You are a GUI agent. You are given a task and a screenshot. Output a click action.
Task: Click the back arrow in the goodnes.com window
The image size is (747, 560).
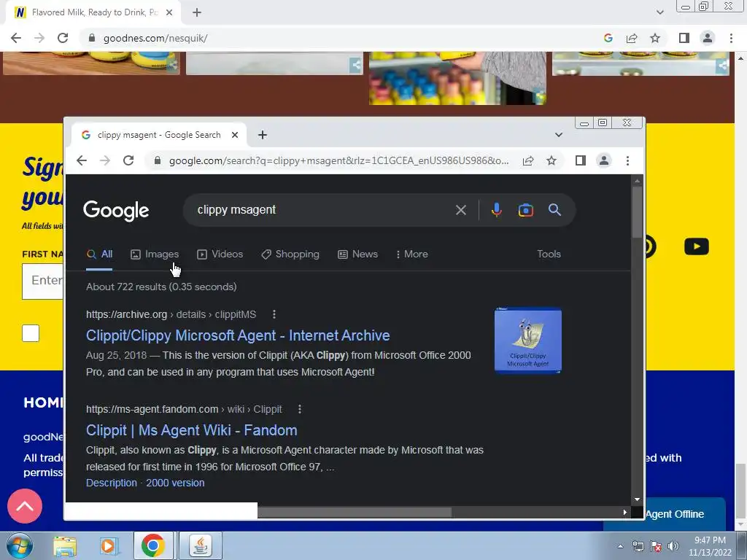coord(16,38)
